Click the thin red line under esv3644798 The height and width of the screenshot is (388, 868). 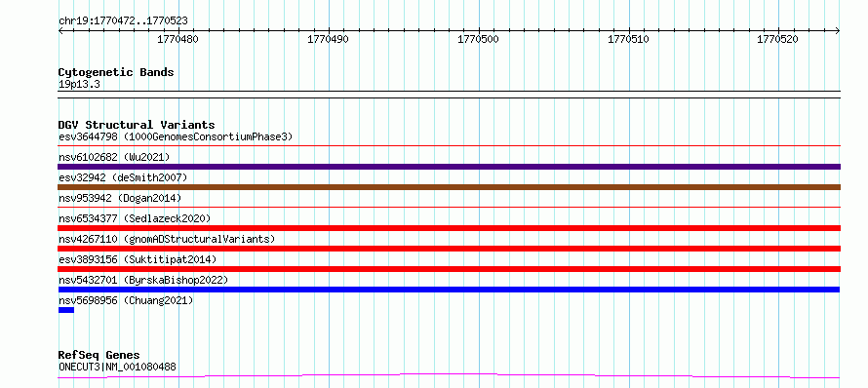point(450,146)
